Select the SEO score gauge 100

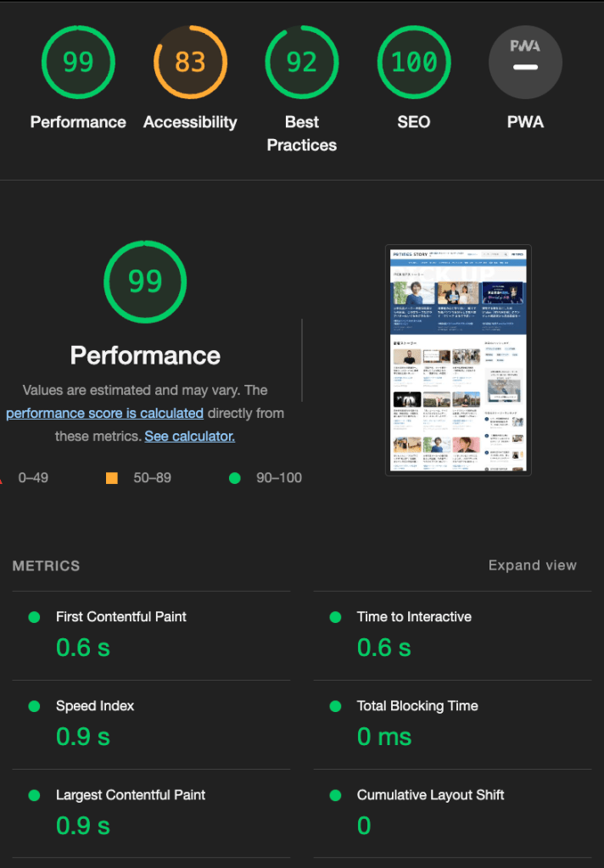click(414, 63)
